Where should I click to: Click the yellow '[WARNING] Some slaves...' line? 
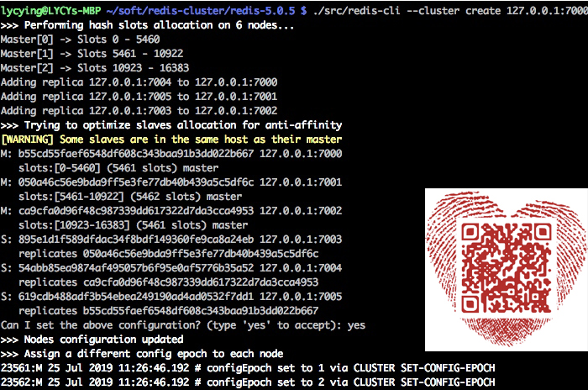click(171, 140)
